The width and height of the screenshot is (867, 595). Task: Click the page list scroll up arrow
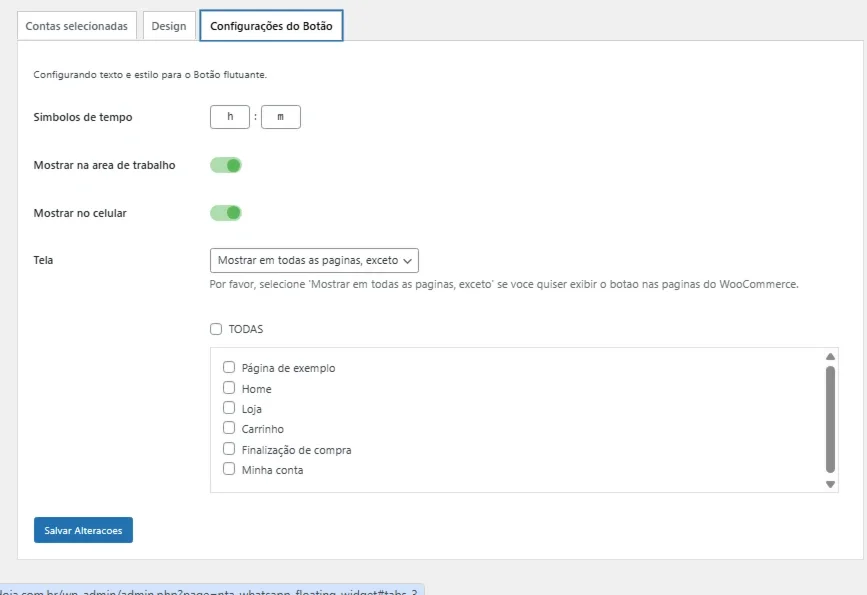point(830,357)
